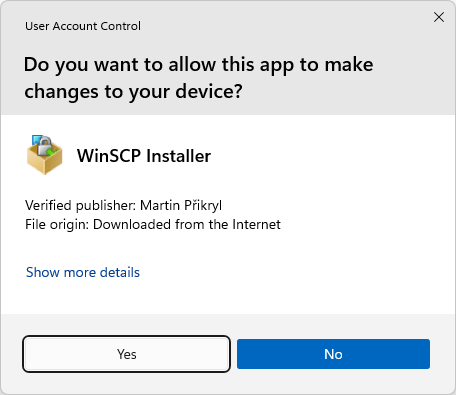Screen dimensions: 456x395
Task: Click the padlock on the installer icon
Action: [44, 146]
